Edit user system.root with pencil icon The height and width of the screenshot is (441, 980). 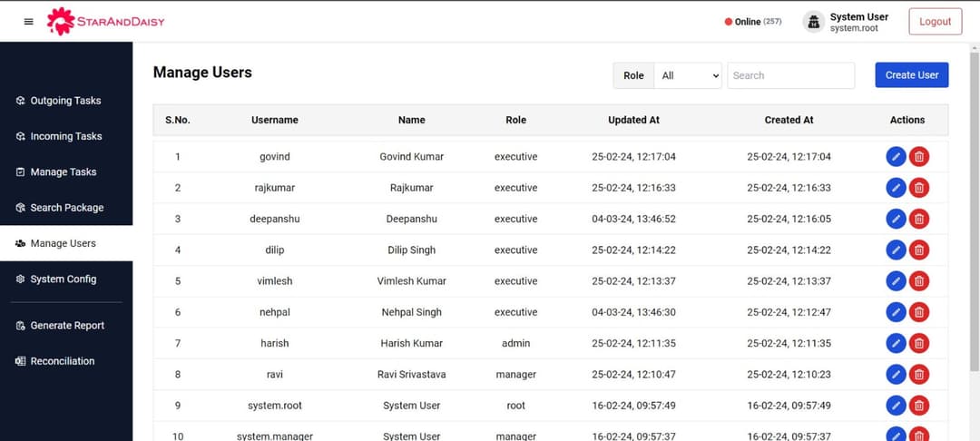[x=896, y=406]
